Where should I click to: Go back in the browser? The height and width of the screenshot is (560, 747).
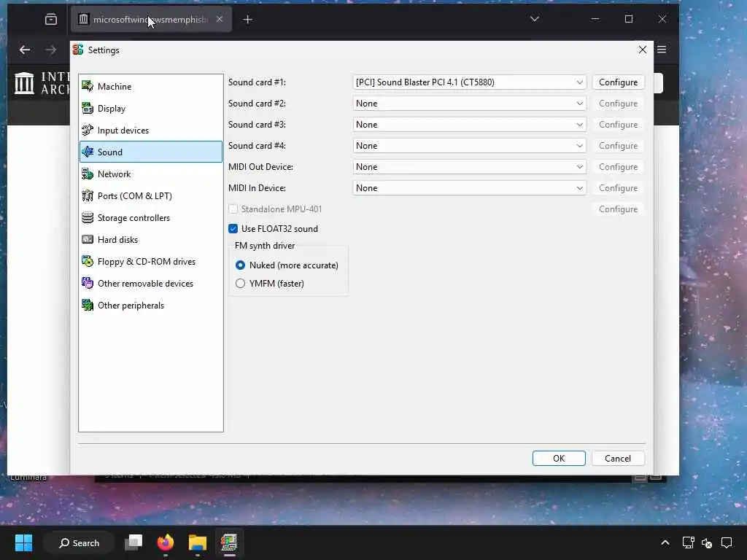point(25,50)
